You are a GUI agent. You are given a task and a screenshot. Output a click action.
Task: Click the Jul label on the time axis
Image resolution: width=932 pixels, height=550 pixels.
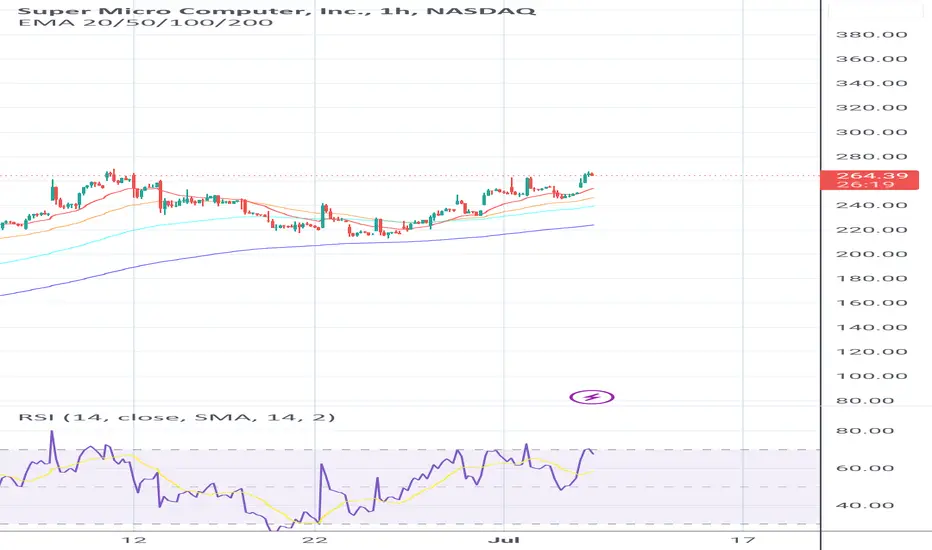(503, 540)
